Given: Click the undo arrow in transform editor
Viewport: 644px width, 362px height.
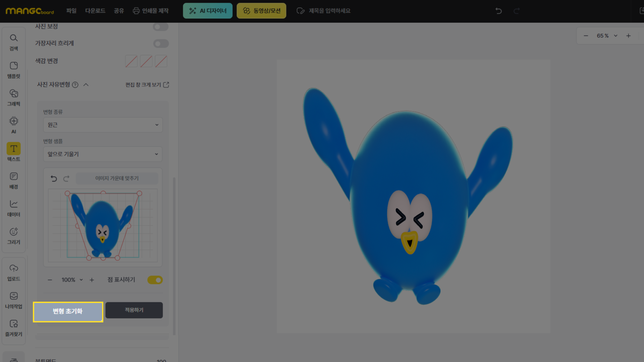Looking at the screenshot, I should click(x=54, y=178).
